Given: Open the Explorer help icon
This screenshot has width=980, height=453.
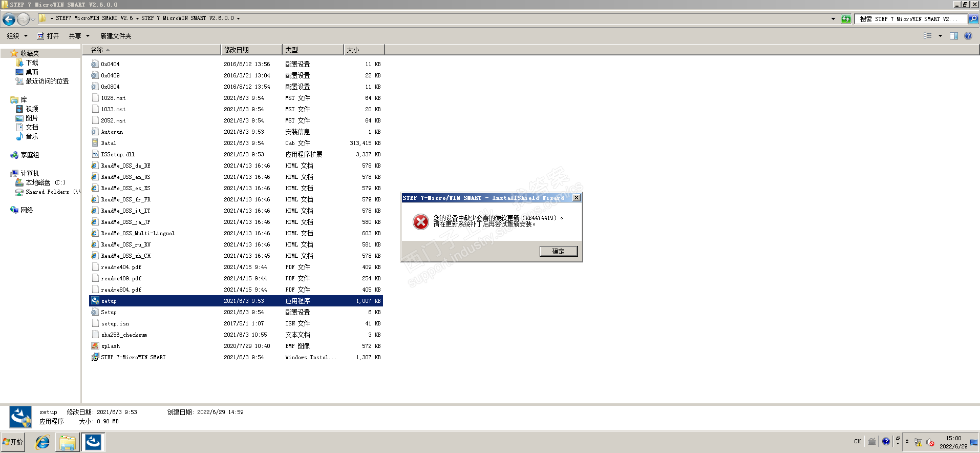Looking at the screenshot, I should pos(968,36).
